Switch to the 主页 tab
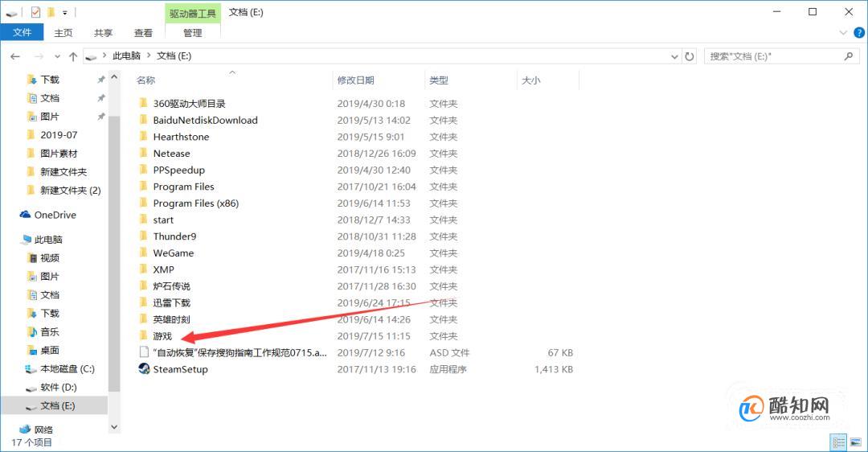The height and width of the screenshot is (452, 868). 63,33
